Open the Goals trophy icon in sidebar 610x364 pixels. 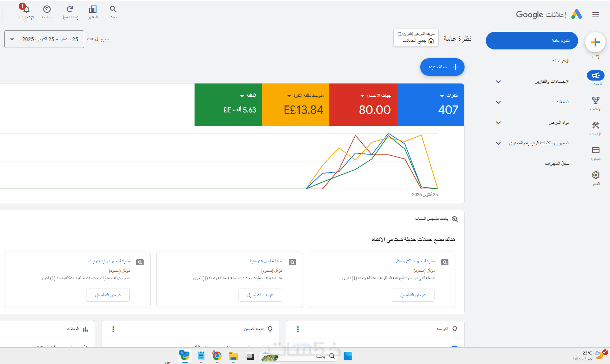point(596,100)
